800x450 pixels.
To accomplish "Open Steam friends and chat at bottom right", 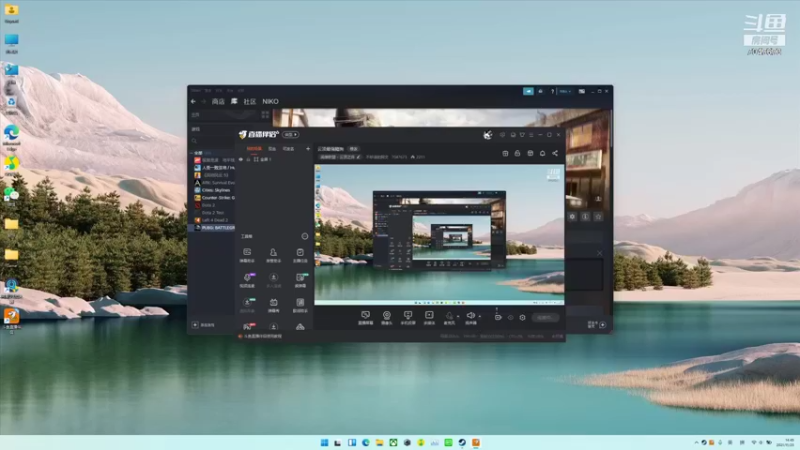I will click(596, 324).
